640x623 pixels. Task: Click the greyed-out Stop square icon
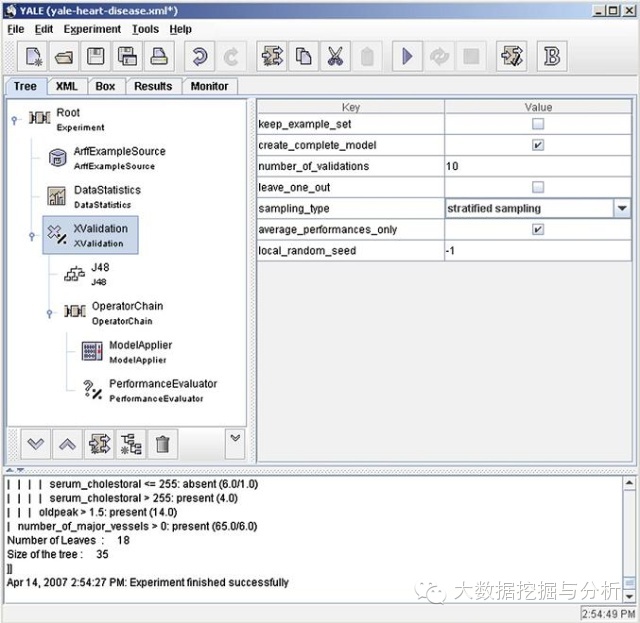tap(471, 56)
